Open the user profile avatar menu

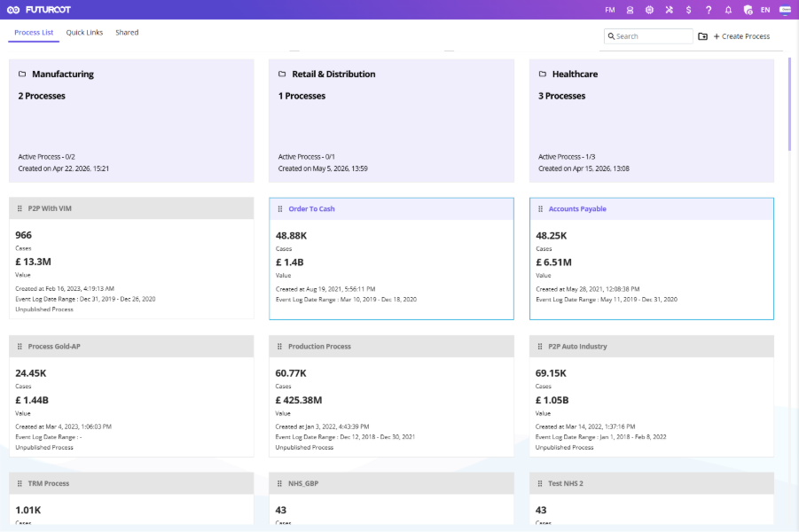(x=785, y=10)
